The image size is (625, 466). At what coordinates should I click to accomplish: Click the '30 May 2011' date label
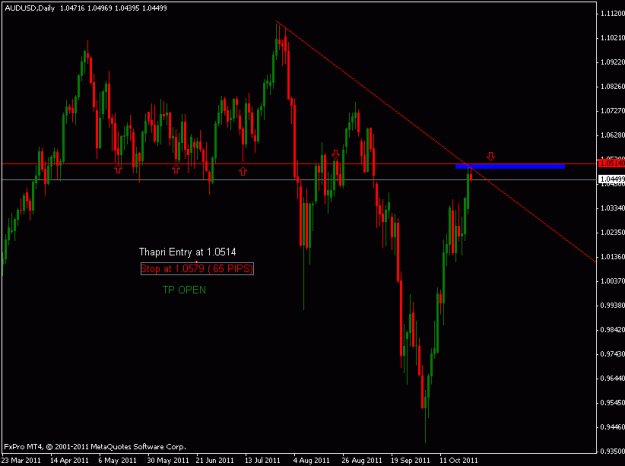pyautogui.click(x=168, y=460)
